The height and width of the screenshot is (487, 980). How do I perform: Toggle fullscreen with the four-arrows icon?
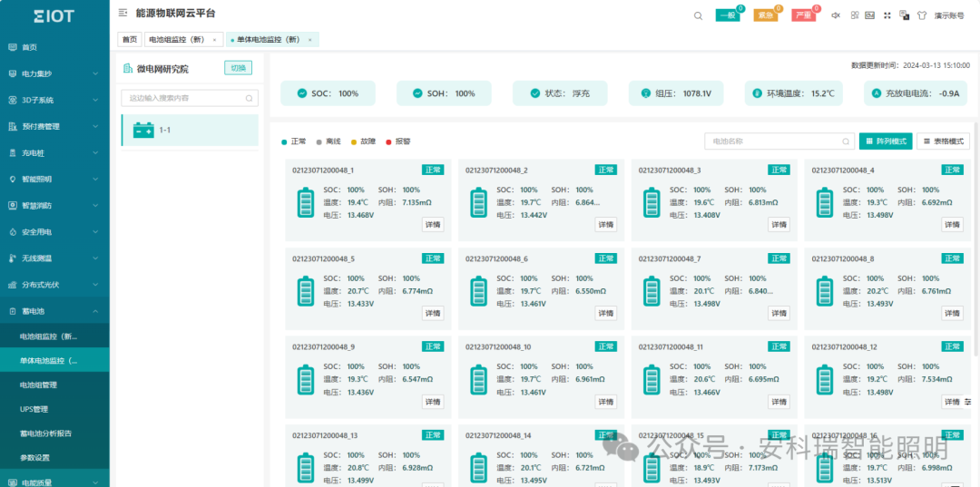[887, 15]
